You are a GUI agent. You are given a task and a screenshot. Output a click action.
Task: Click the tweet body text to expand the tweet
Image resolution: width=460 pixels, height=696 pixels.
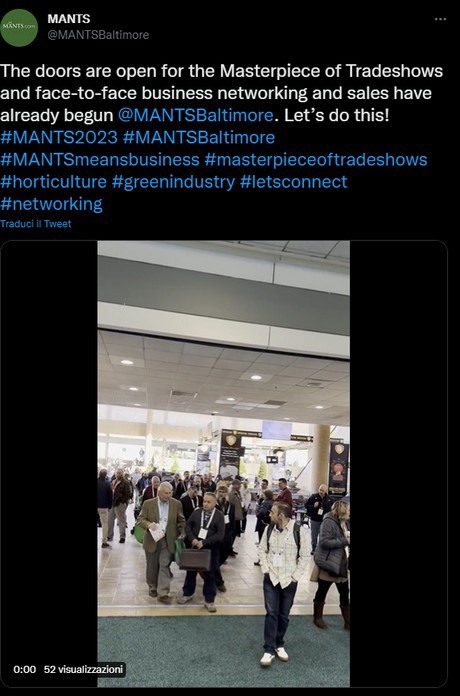pyautogui.click(x=221, y=93)
